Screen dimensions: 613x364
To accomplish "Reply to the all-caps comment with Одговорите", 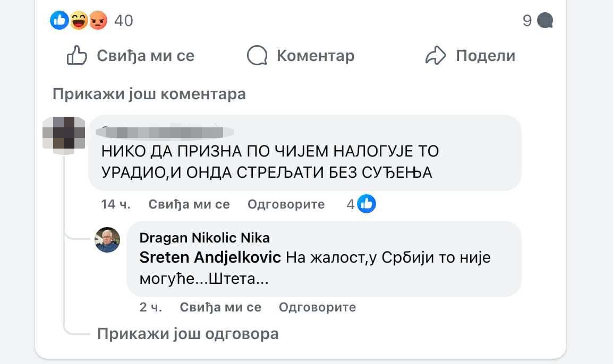I will tap(286, 204).
